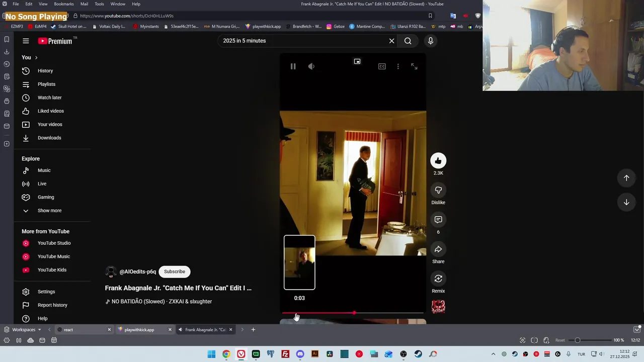Click the Short's red progress bar

[x=353, y=313]
